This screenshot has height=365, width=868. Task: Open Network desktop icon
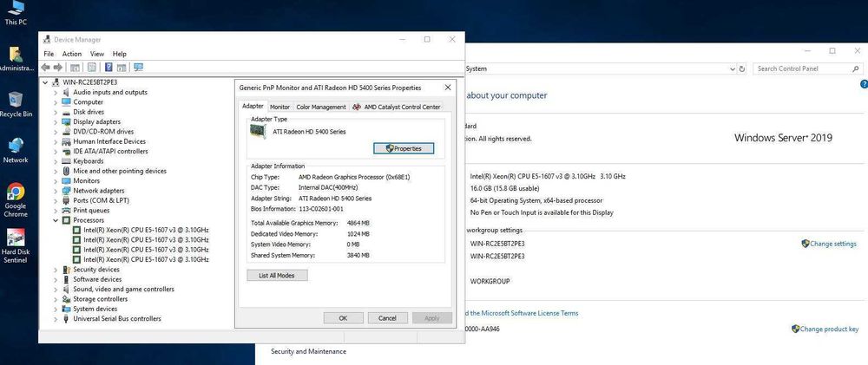pos(16,151)
